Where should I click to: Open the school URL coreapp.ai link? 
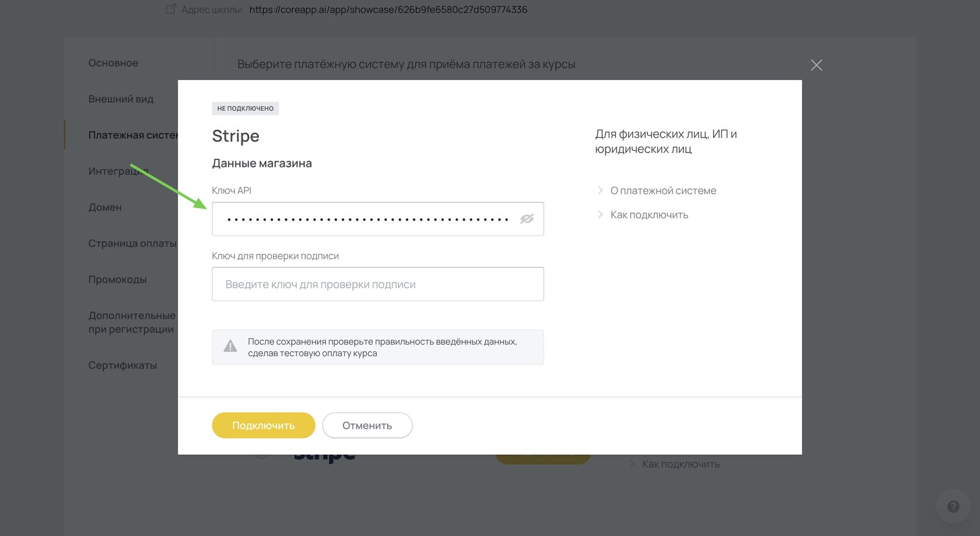(388, 9)
